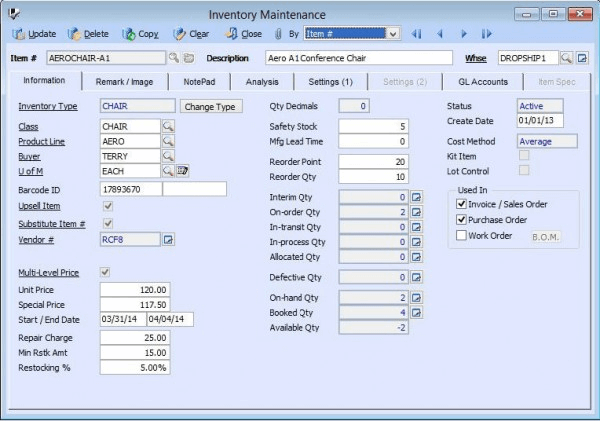
Task: Click the paperclip attachment icon
Action: point(278,34)
